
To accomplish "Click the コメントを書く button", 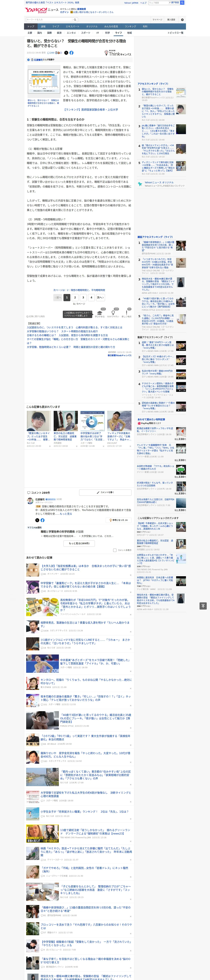I will (x=105, y=492).
